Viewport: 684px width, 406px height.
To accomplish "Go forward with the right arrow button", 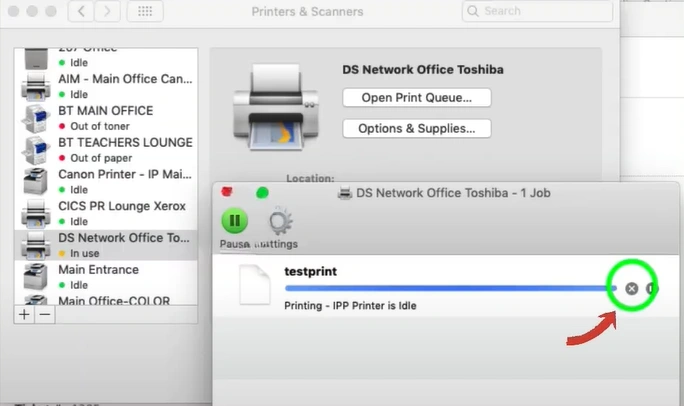I will tap(109, 11).
